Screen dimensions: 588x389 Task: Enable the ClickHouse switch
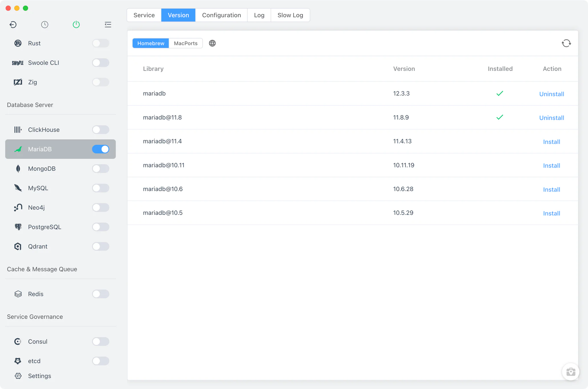tap(100, 130)
